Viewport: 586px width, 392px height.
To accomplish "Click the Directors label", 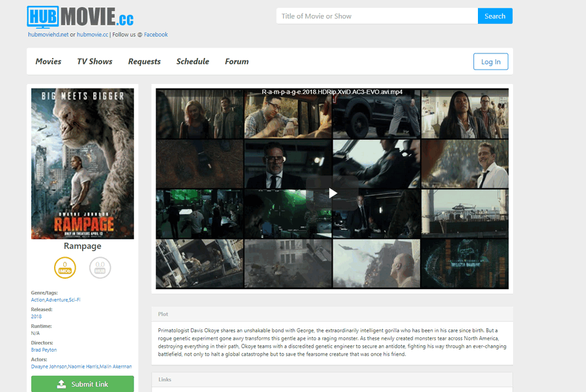I will 42,343.
